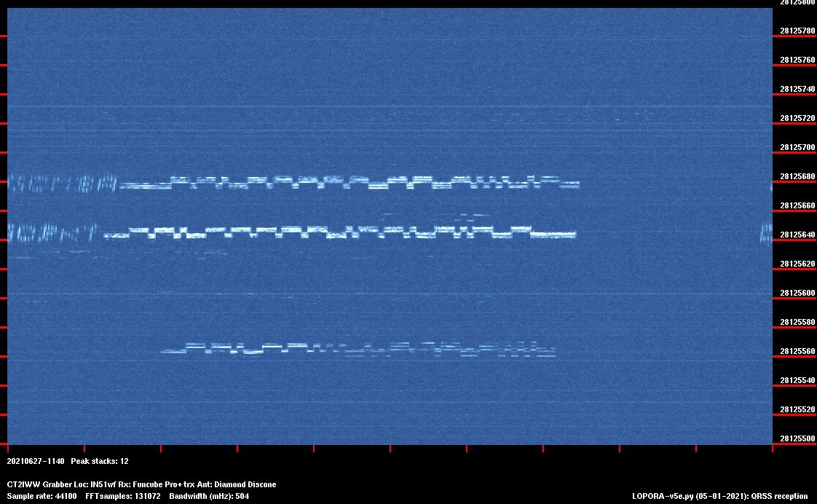The image size is (817, 504).
Task: Click the 28125760 frequency label
Action: 797,60
